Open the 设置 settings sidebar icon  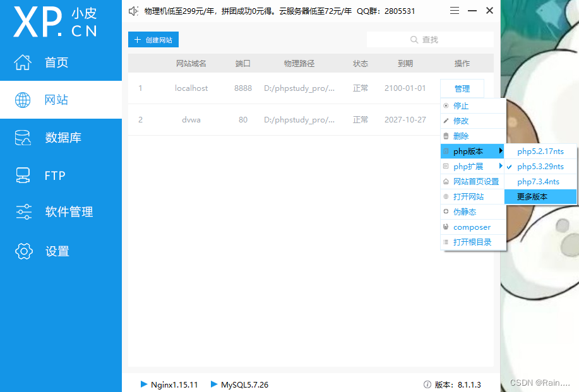tap(23, 251)
